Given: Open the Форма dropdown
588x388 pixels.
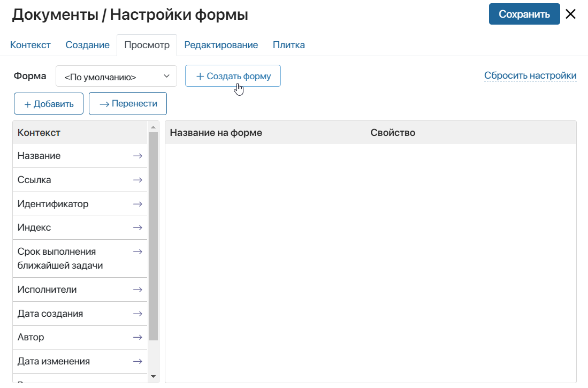Looking at the screenshot, I should point(116,76).
